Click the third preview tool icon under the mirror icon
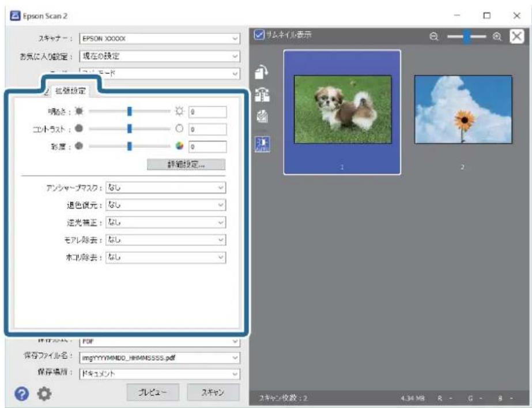Image resolution: width=532 pixels, height=408 pixels. pyautogui.click(x=262, y=117)
